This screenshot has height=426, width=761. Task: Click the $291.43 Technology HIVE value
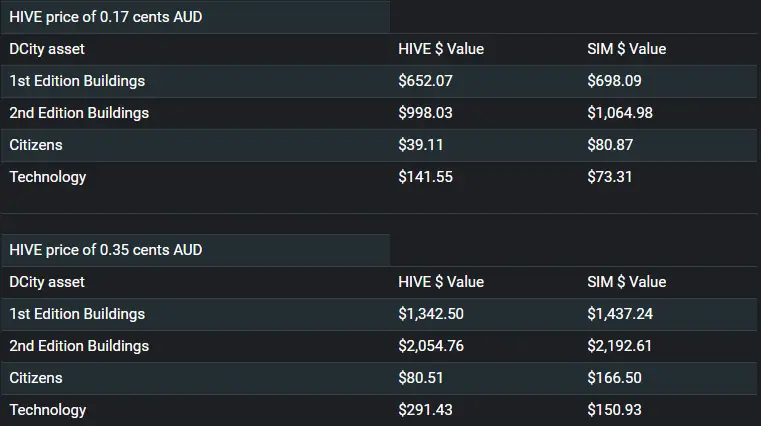click(426, 410)
